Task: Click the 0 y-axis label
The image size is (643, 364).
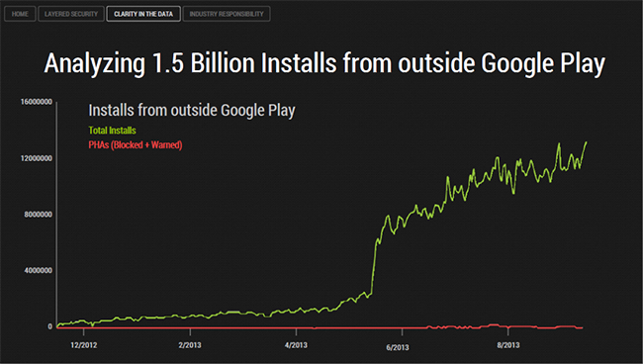Action: click(50, 326)
